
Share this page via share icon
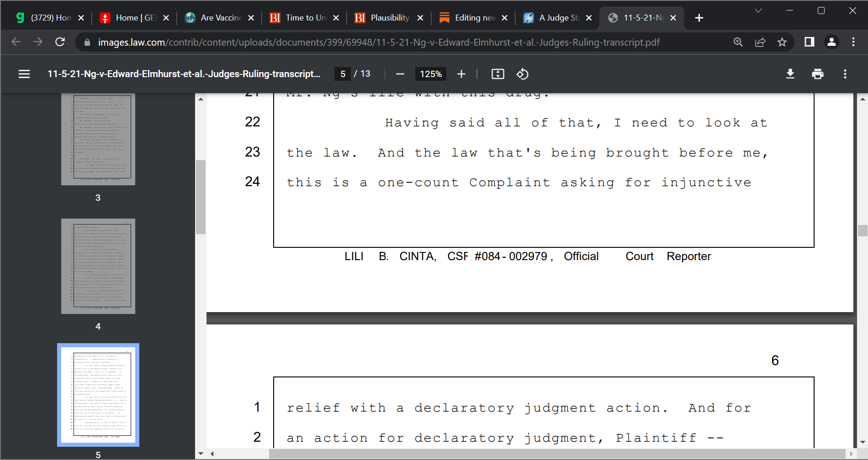(760, 42)
